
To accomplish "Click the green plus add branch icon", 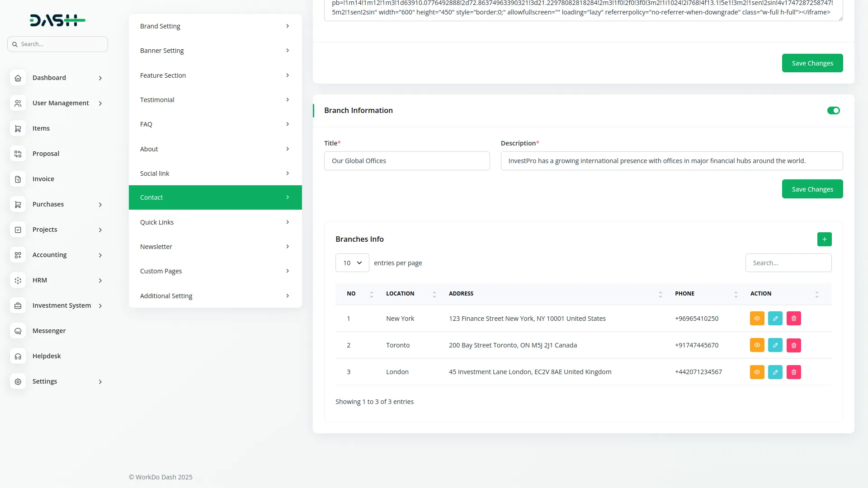I will (x=824, y=239).
